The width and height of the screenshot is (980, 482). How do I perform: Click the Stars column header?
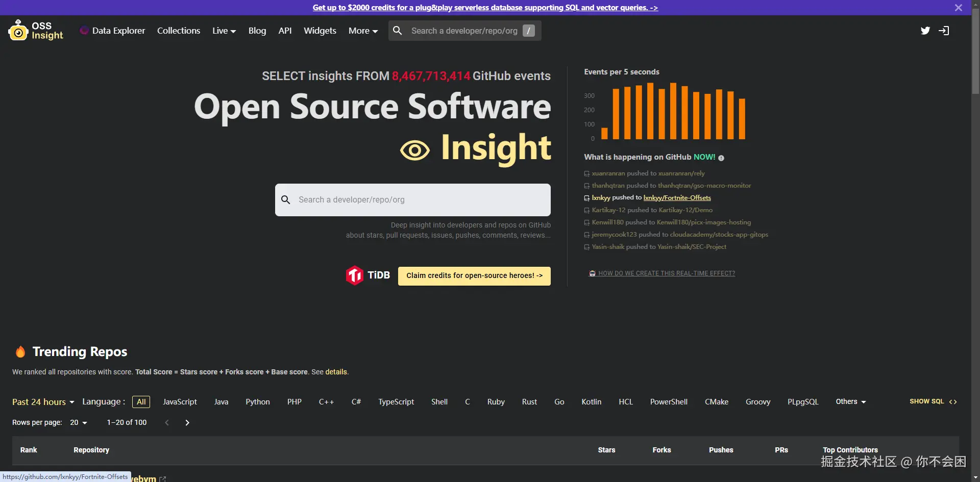[606, 450]
